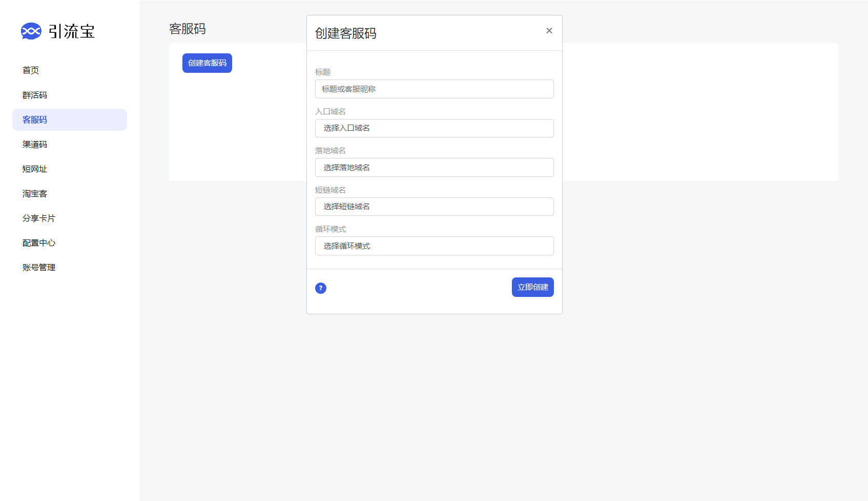Open the 淘宝客 section

(x=34, y=193)
